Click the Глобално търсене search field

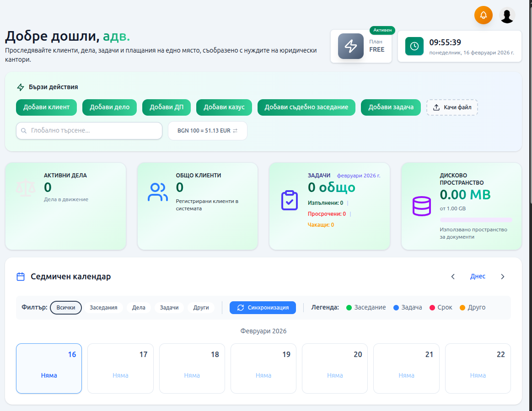point(89,131)
